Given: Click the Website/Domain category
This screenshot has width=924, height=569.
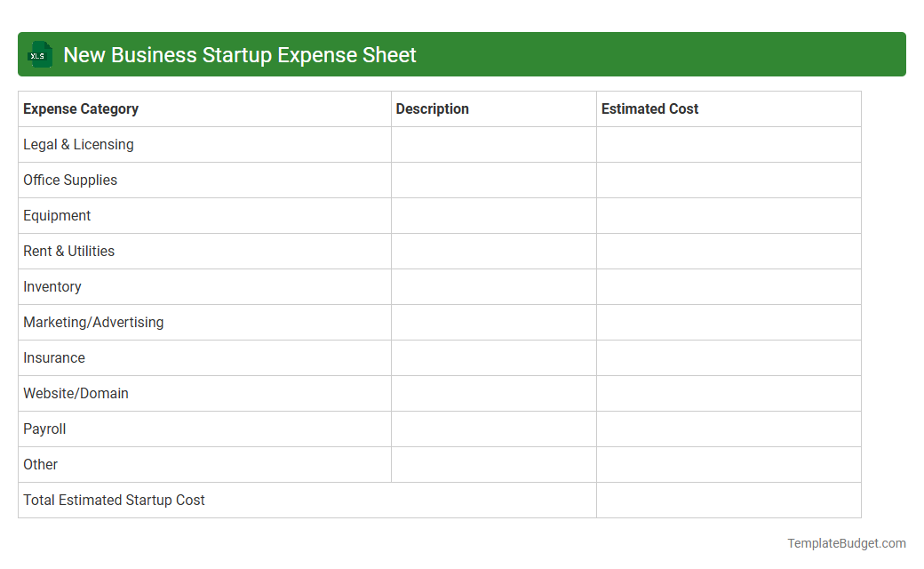Looking at the screenshot, I should click(76, 393).
